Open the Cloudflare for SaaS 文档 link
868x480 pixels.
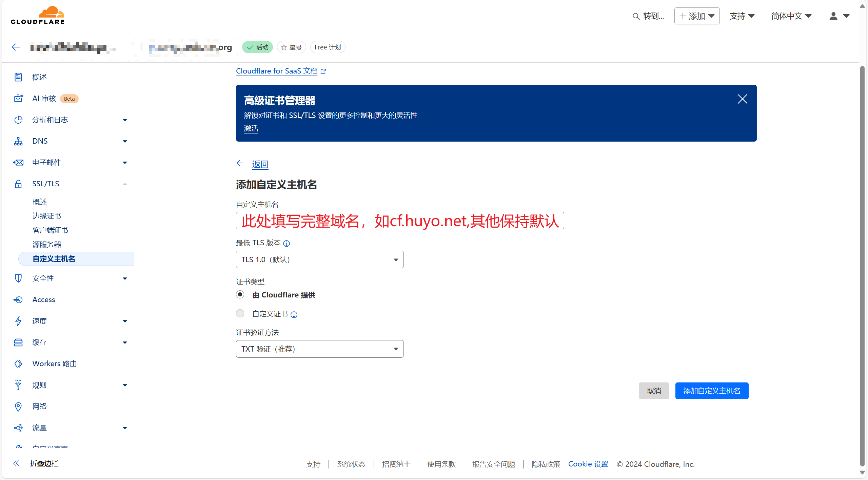click(277, 71)
